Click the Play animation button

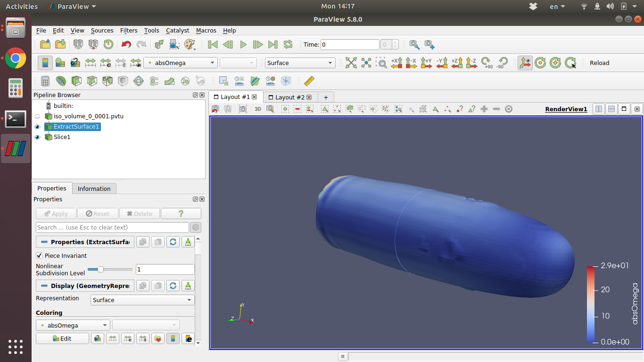click(243, 44)
